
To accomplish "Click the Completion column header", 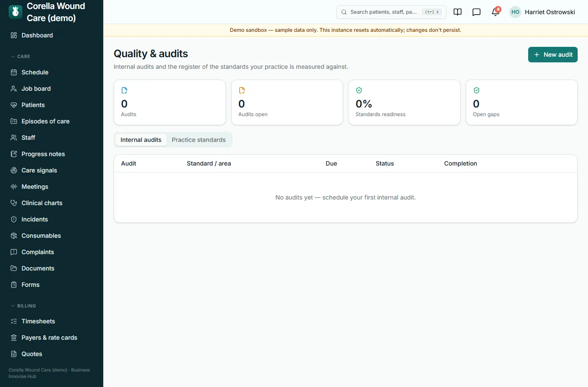I will [x=461, y=163].
